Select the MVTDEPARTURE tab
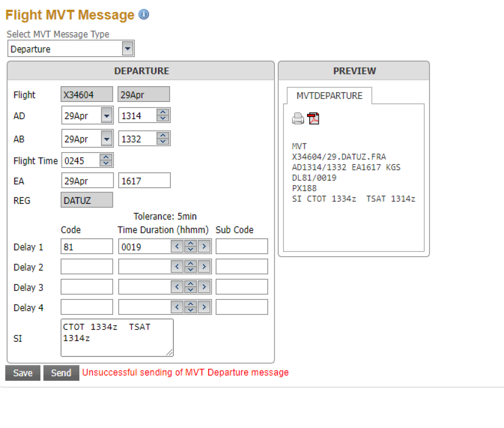Viewport: 504px width, 428px height. (329, 96)
